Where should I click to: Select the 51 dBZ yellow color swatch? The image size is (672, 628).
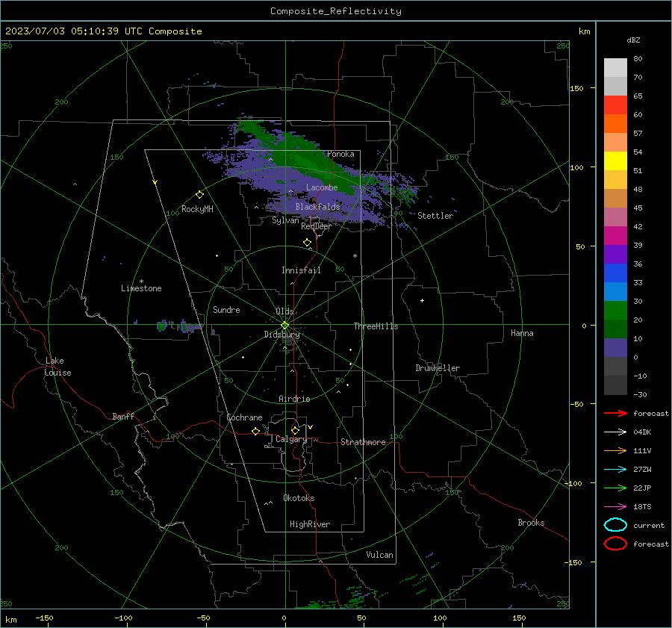click(x=615, y=161)
